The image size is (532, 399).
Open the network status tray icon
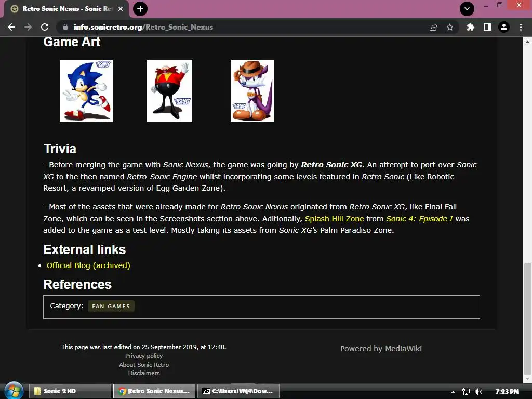click(466, 392)
